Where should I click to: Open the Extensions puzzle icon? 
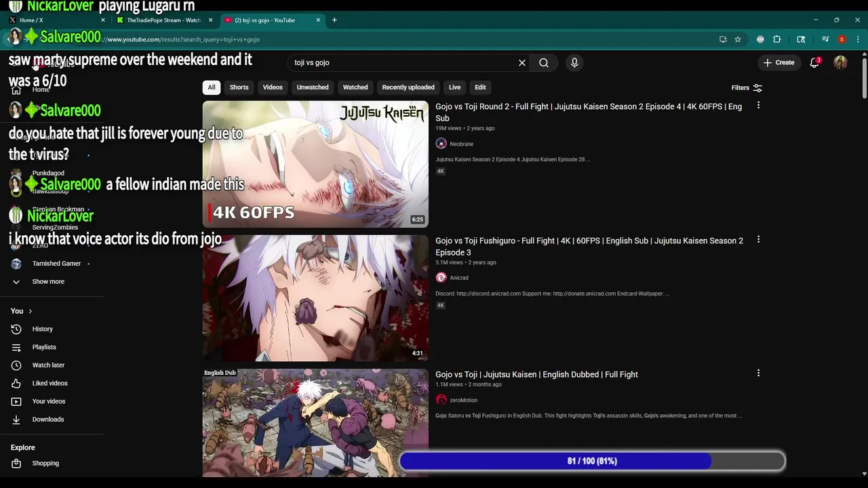coord(777,39)
